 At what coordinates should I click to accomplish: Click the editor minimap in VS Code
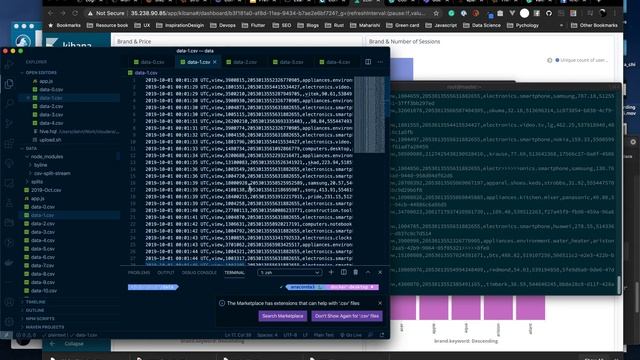369,115
